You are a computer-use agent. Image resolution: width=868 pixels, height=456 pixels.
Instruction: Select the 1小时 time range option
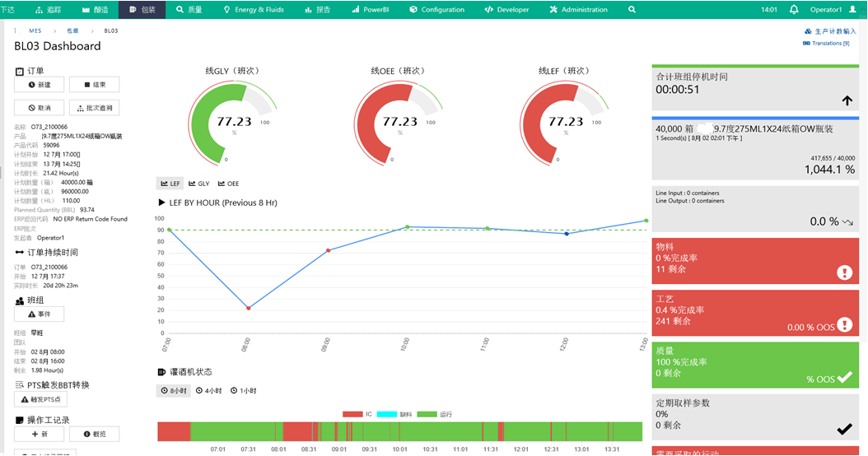[x=243, y=391]
